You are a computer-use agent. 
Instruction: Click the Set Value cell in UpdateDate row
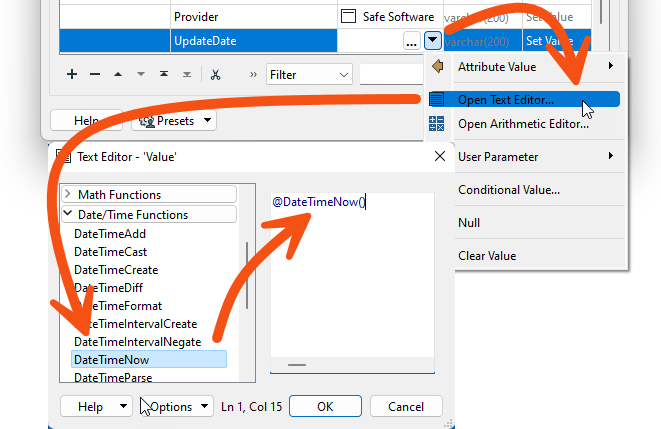556,41
